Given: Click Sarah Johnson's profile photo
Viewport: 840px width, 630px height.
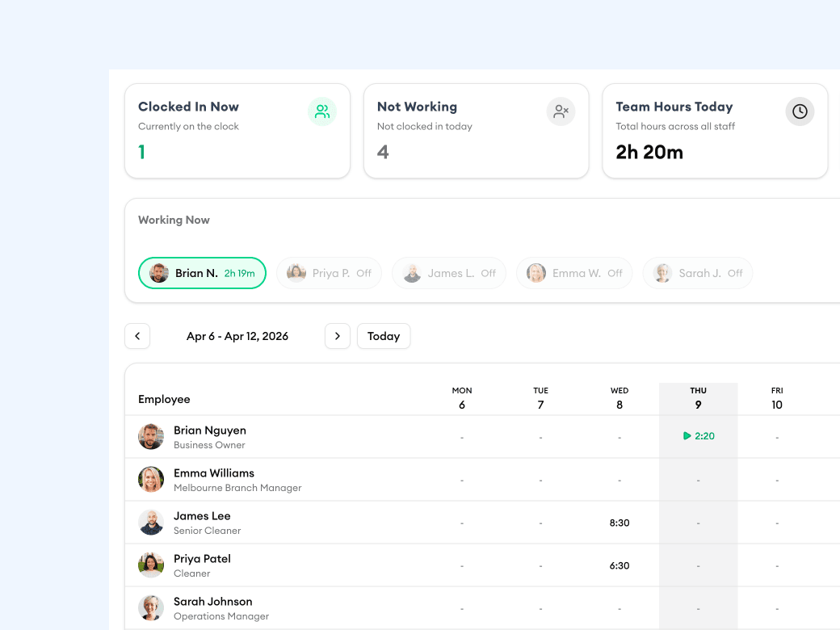Looking at the screenshot, I should pos(151,607).
